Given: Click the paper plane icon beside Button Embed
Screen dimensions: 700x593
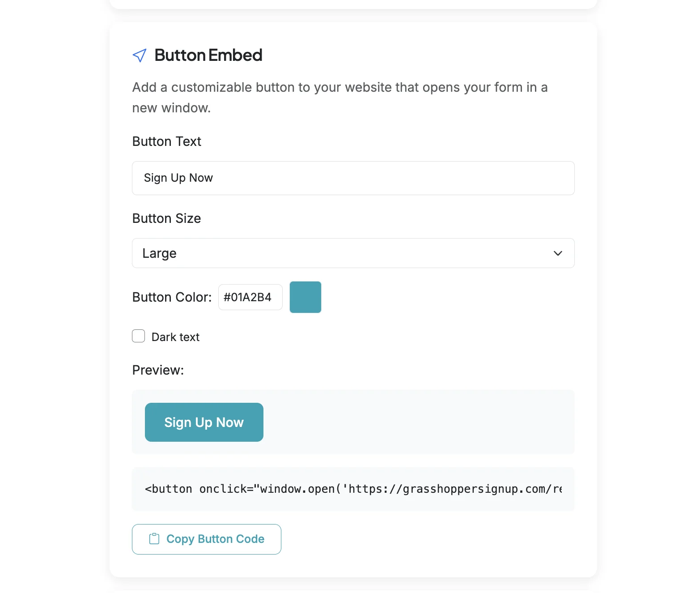Looking at the screenshot, I should pos(140,55).
